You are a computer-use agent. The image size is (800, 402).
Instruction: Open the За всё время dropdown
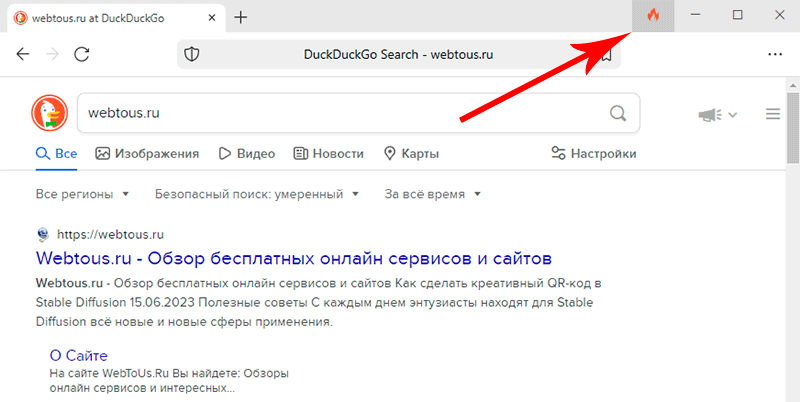point(433,194)
